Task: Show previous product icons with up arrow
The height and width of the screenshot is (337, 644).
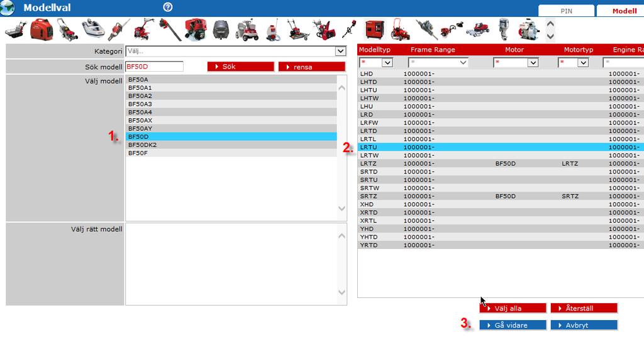Action: (551, 24)
